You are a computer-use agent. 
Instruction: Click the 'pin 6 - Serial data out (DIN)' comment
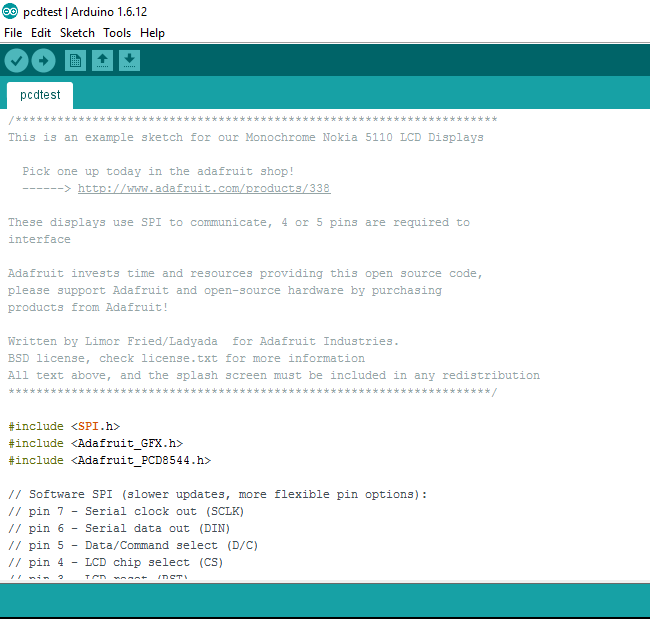[x=119, y=528]
